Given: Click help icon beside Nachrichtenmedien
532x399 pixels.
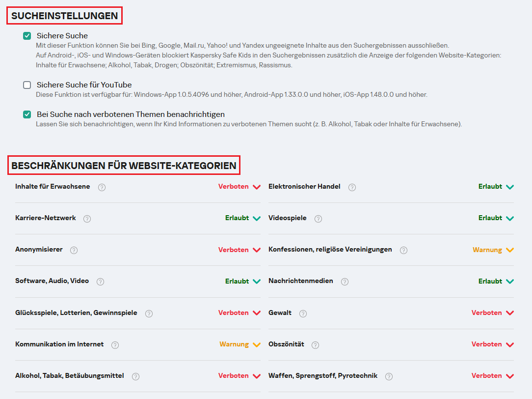Looking at the screenshot, I should click(x=345, y=282).
